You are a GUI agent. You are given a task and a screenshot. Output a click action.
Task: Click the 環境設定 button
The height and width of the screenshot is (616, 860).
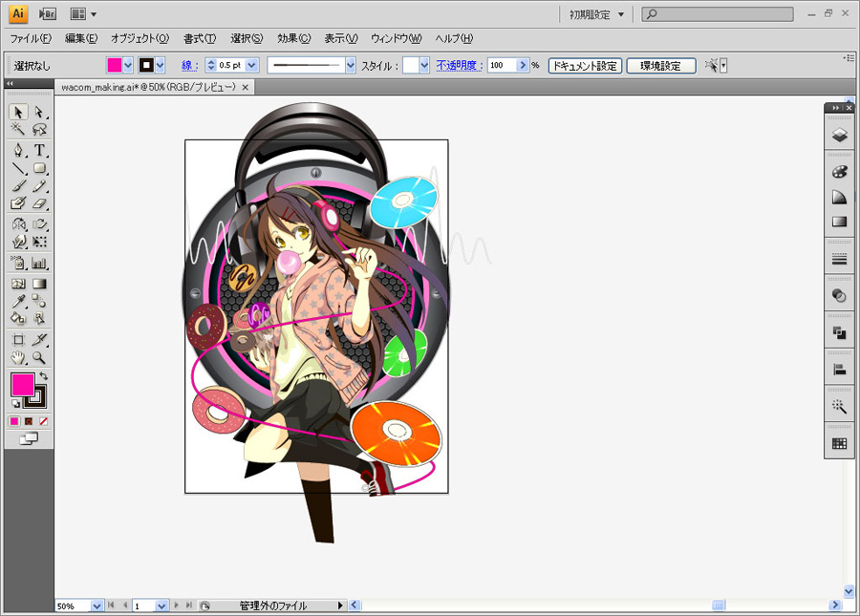[x=661, y=66]
